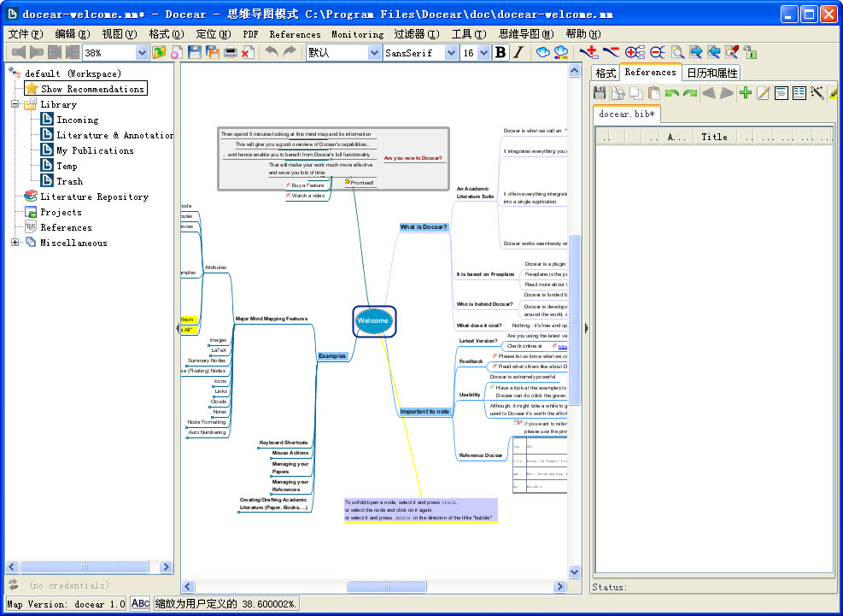
Task: Click the Save As double-disk icon
Action: click(x=213, y=52)
